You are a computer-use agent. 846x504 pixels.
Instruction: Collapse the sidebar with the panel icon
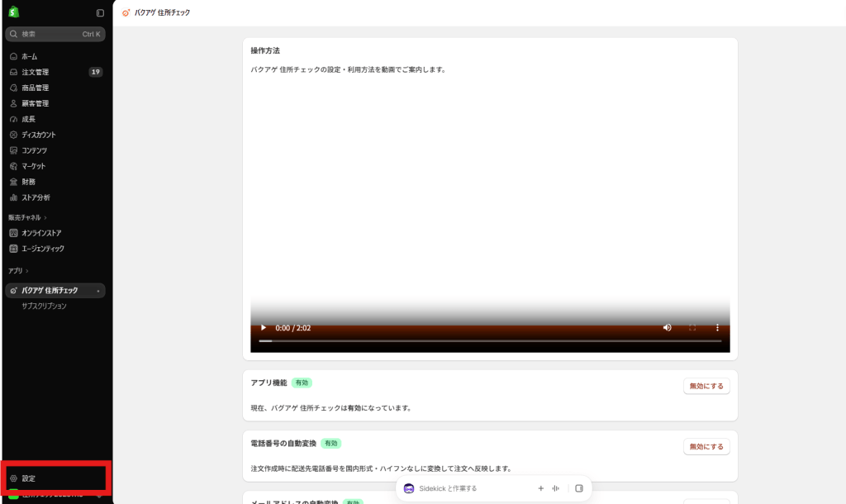[x=100, y=12]
